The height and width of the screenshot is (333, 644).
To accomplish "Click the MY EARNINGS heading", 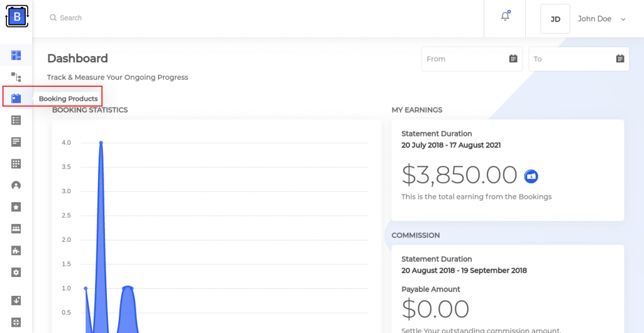I will (x=417, y=110).
